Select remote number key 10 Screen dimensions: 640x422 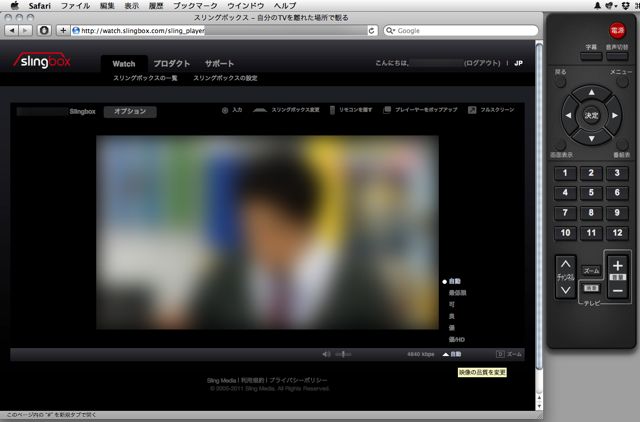[565, 233]
